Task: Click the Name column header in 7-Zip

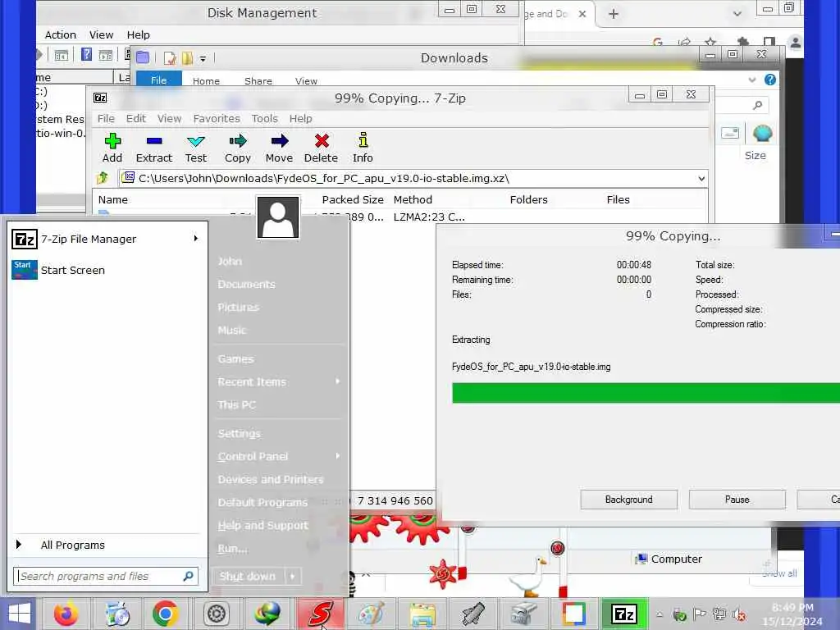Action: coord(113,199)
